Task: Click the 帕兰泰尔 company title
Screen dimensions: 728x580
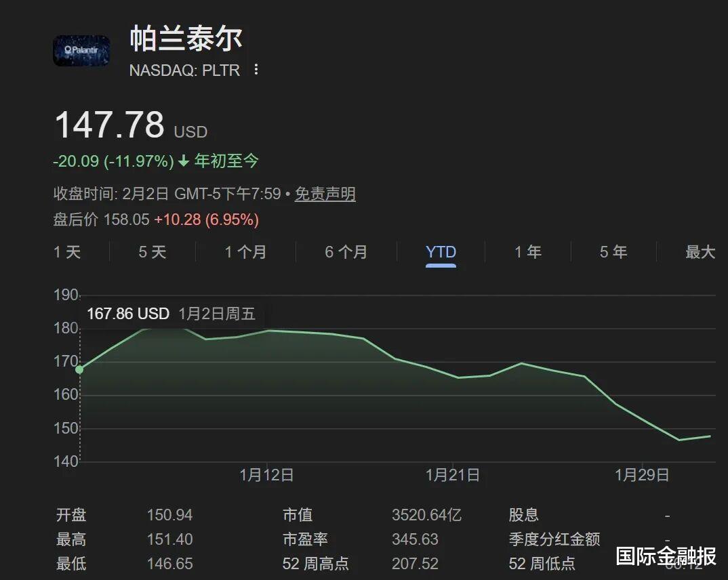Action: [x=186, y=39]
